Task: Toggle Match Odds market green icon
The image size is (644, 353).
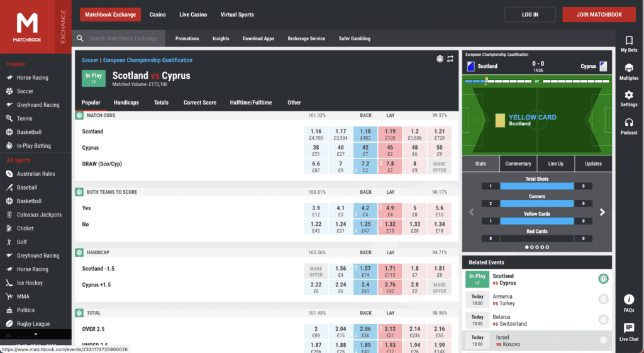Action: pyautogui.click(x=79, y=116)
